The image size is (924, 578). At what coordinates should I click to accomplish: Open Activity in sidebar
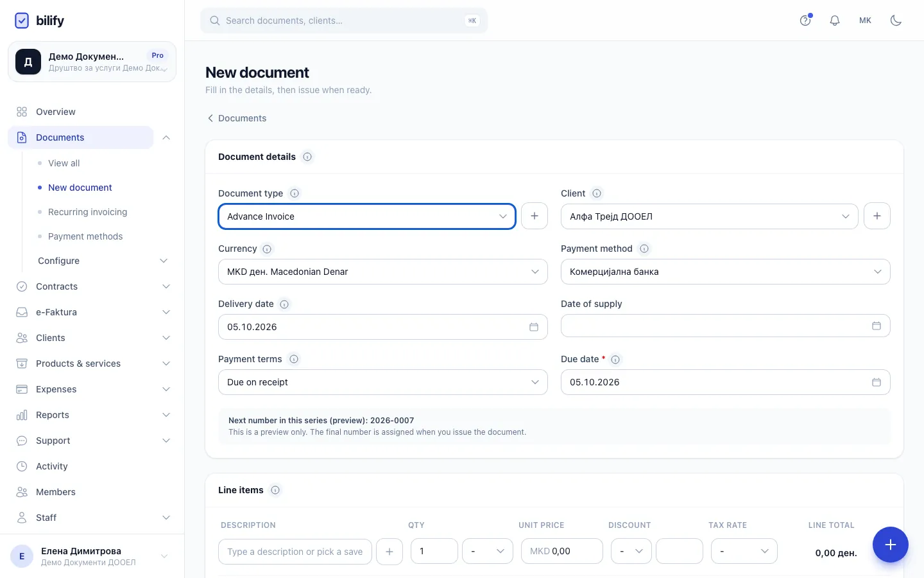pos(52,466)
